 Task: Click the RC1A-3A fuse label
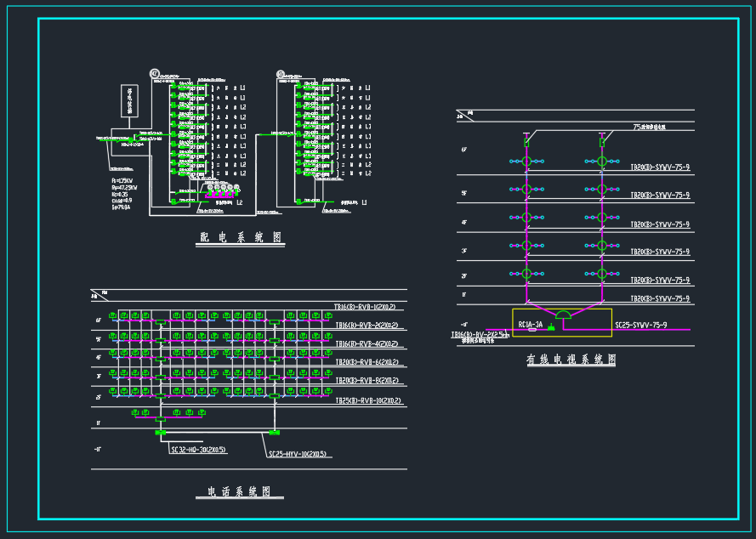[x=530, y=325]
